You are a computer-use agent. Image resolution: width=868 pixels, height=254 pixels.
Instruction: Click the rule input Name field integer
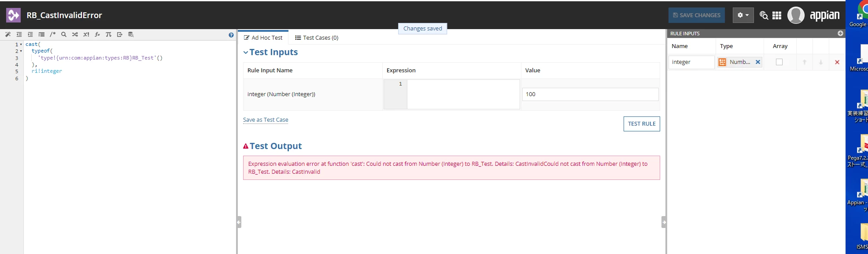point(691,62)
